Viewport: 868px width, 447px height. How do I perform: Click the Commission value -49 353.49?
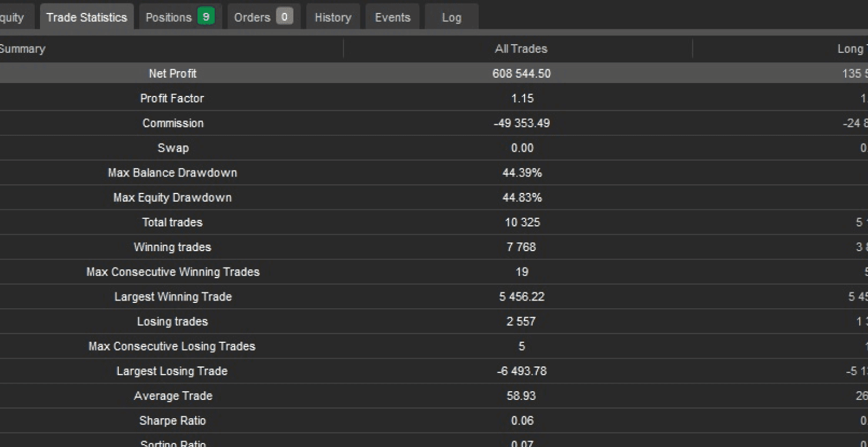[x=522, y=123]
